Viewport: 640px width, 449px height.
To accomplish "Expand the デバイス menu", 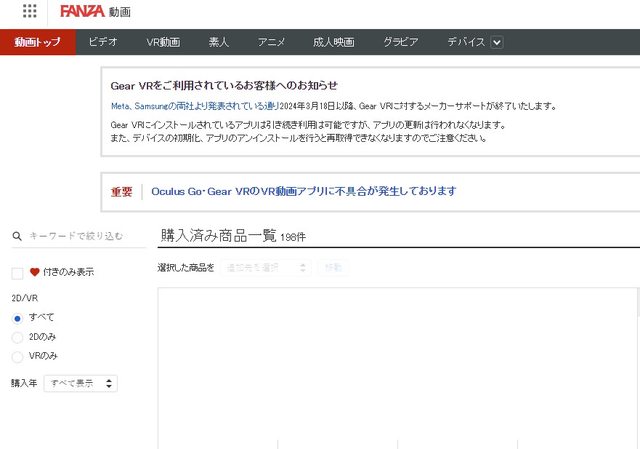I will 466,42.
